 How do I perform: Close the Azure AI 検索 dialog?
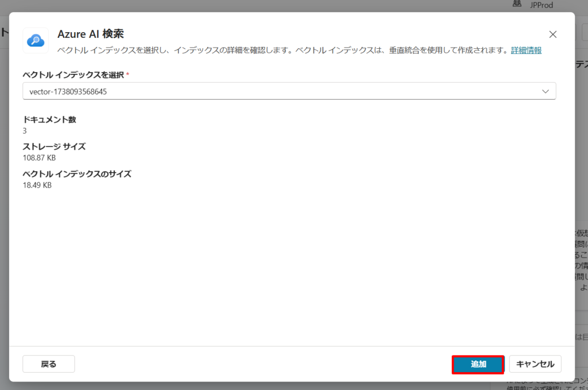click(553, 34)
